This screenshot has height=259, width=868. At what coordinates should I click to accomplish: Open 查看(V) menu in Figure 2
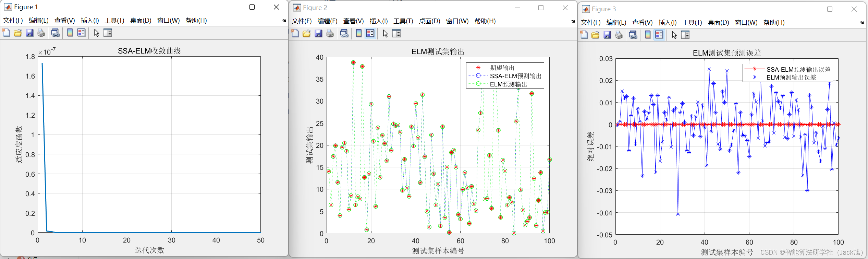[x=354, y=21]
